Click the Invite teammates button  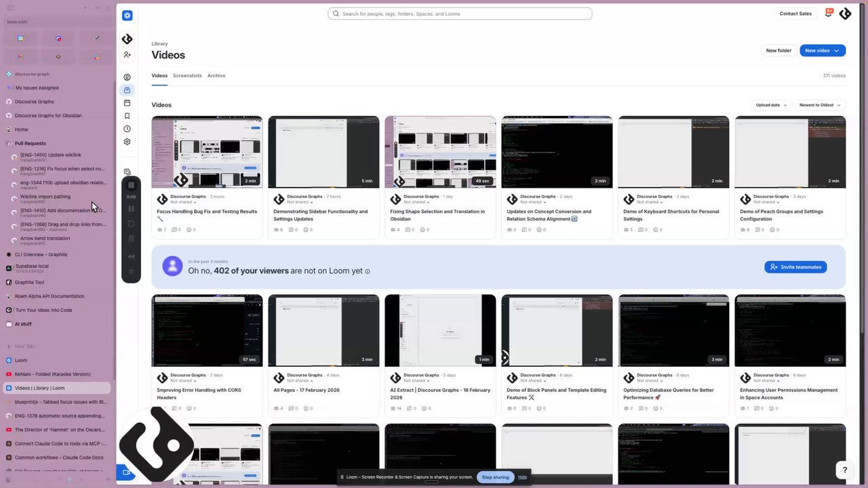click(x=795, y=267)
